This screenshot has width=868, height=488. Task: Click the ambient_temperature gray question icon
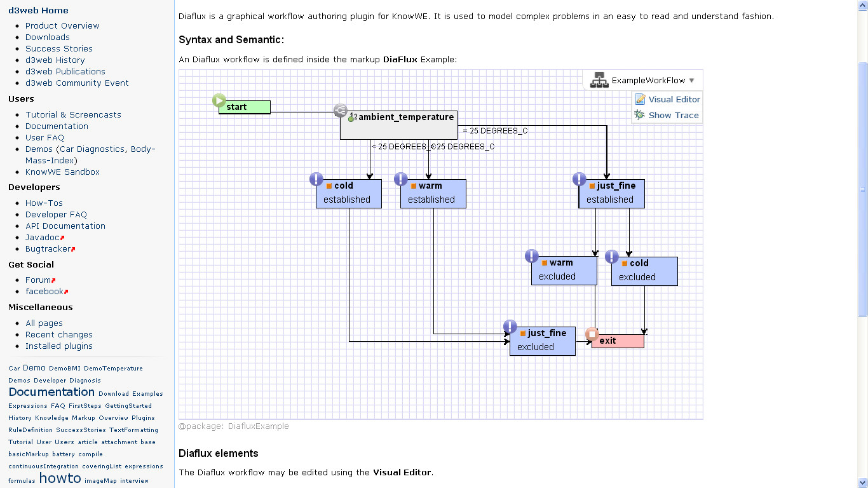341,111
